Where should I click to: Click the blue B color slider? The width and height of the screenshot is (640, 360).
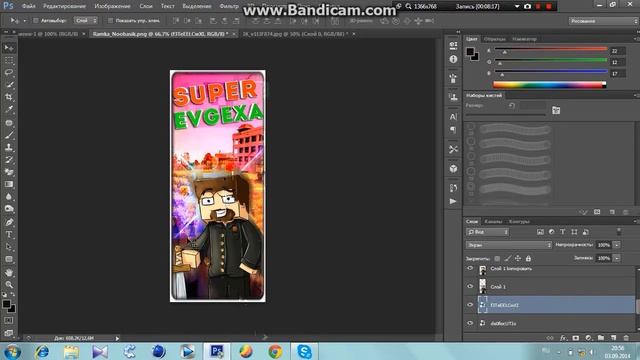(x=551, y=72)
